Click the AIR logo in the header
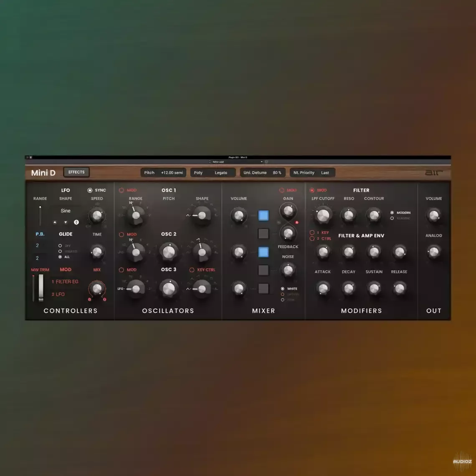This screenshot has height=476, width=476. pyautogui.click(x=433, y=172)
